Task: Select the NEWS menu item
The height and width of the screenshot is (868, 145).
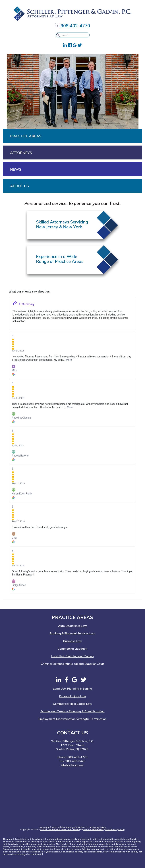Action: coord(72,169)
